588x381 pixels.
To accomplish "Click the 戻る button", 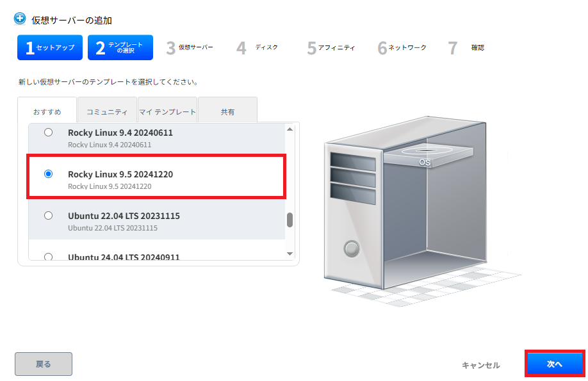I will pyautogui.click(x=44, y=364).
